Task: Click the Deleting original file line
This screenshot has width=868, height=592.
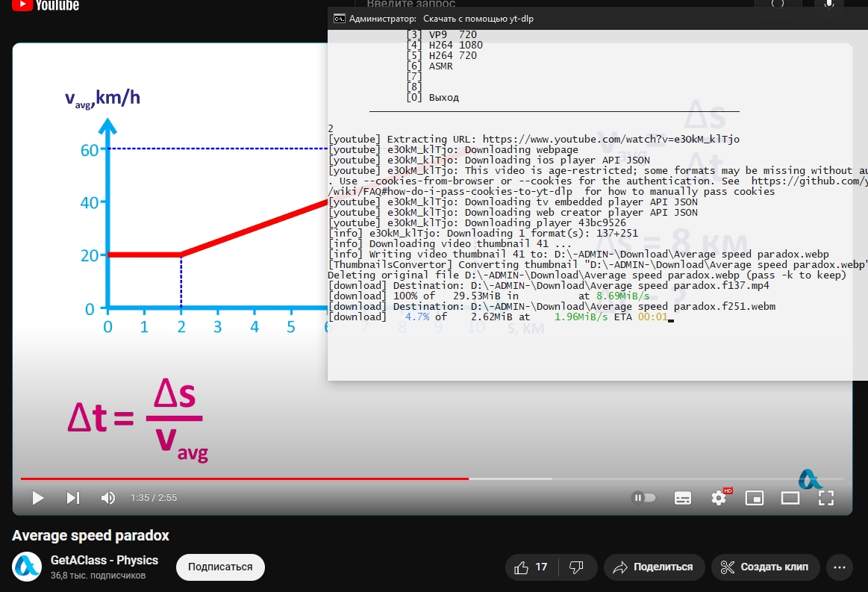Action: [x=587, y=275]
